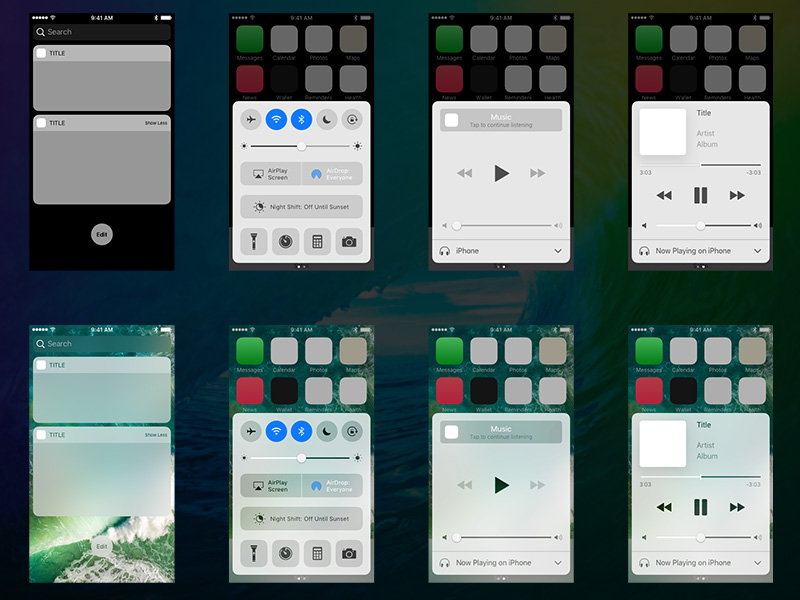Open the camera icon in dark Control Center
The height and width of the screenshot is (600, 800).
[349, 241]
